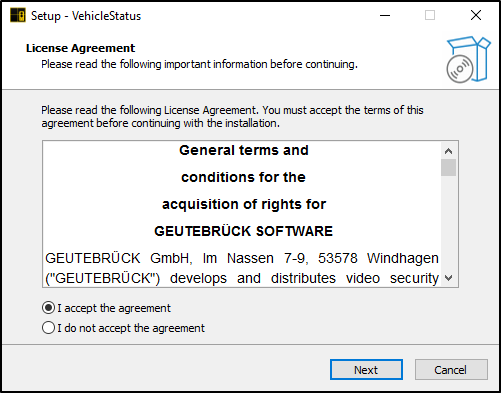The image size is (501, 393).
Task: Click the important information subtitle text
Action: [199, 64]
